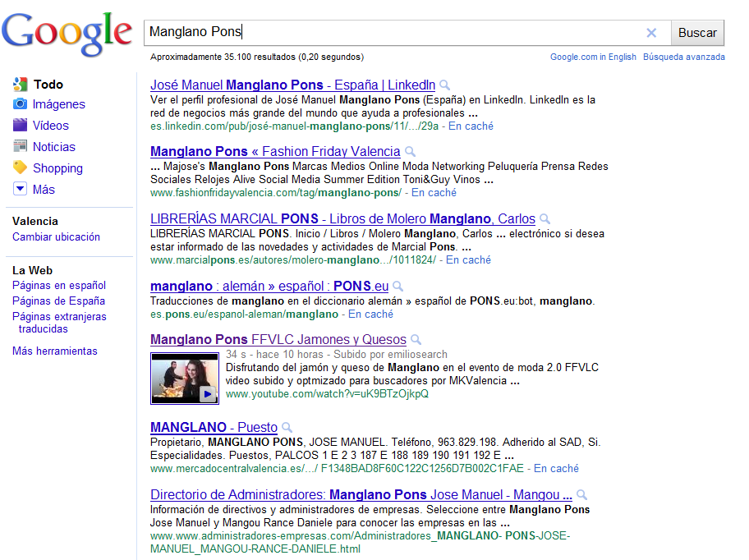Open En caché for es.pons.eu result
The image size is (749, 560).
(370, 314)
